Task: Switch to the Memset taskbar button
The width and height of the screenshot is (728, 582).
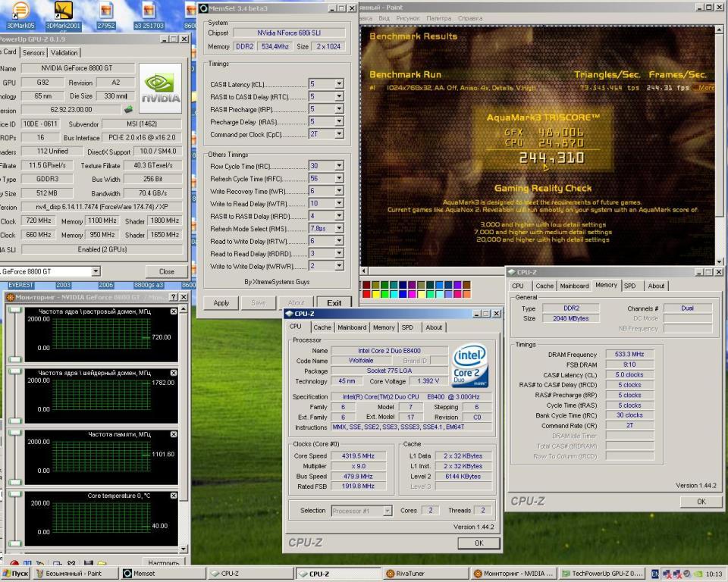Action: pyautogui.click(x=162, y=574)
